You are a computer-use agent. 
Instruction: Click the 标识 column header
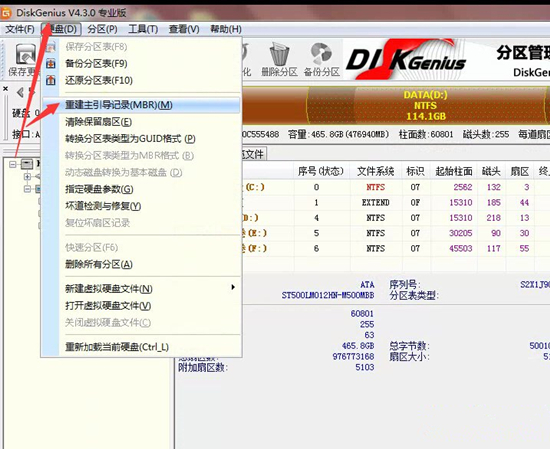tap(416, 171)
